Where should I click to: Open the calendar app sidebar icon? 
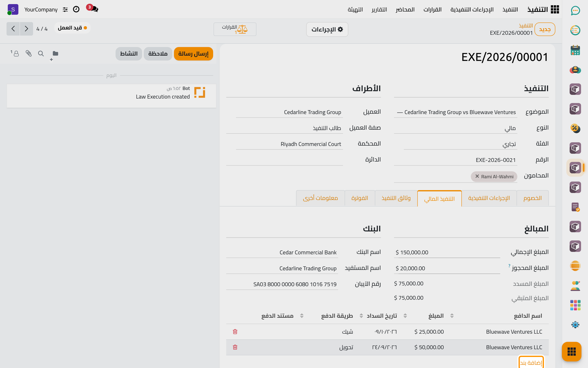[x=575, y=50]
